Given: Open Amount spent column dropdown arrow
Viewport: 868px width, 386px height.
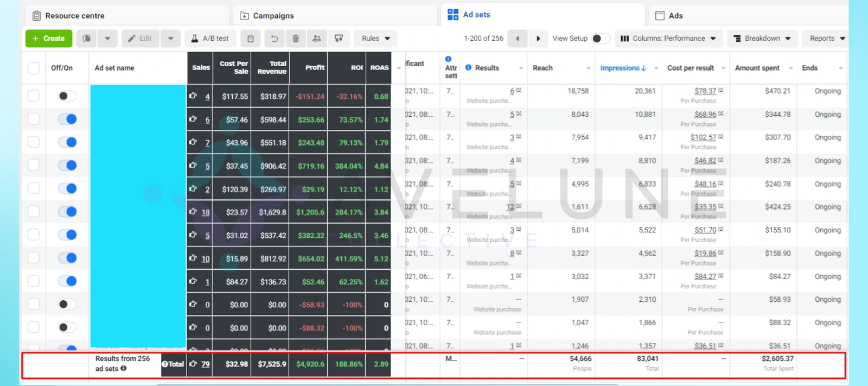Looking at the screenshot, I should [x=790, y=68].
